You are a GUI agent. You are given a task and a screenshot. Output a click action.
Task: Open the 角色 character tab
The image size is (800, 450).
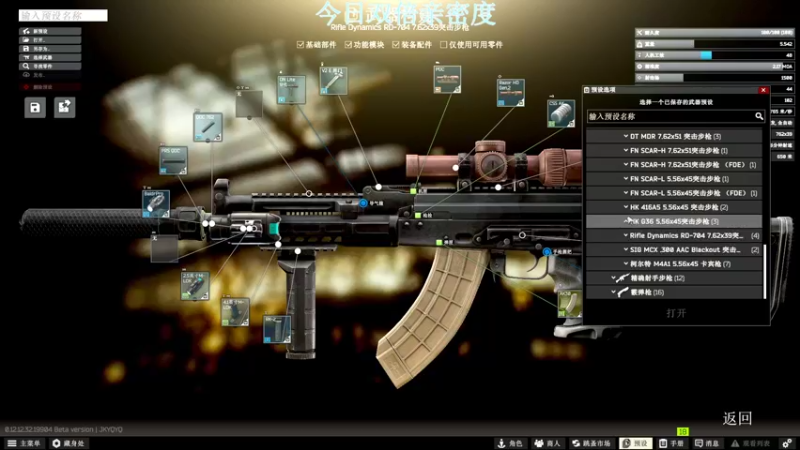[x=510, y=443]
